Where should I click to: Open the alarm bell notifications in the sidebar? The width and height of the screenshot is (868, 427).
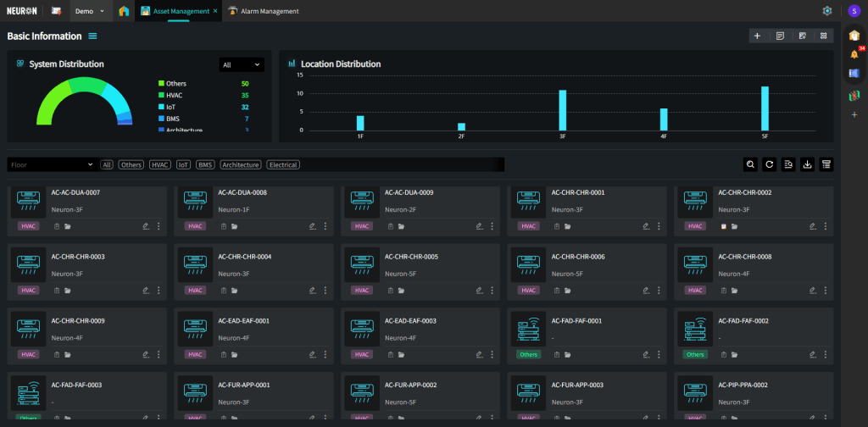[x=854, y=54]
